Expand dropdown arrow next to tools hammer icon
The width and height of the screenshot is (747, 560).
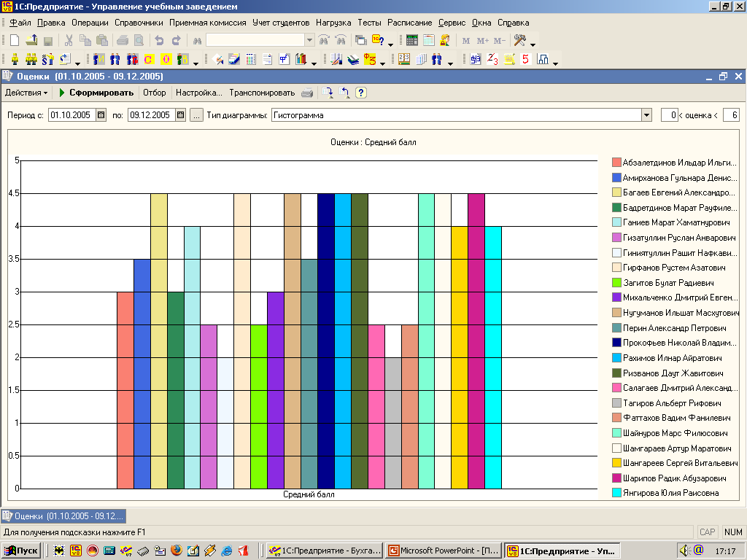pyautogui.click(x=533, y=44)
